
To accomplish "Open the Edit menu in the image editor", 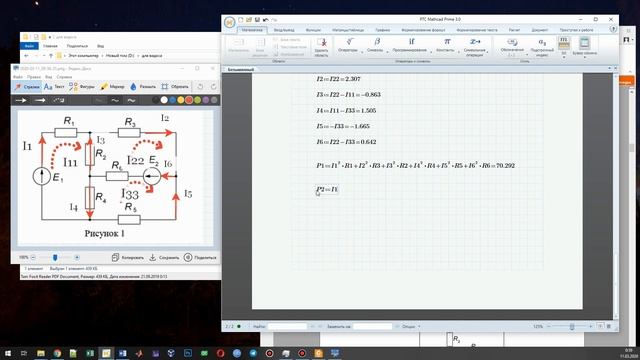I will pos(33,77).
